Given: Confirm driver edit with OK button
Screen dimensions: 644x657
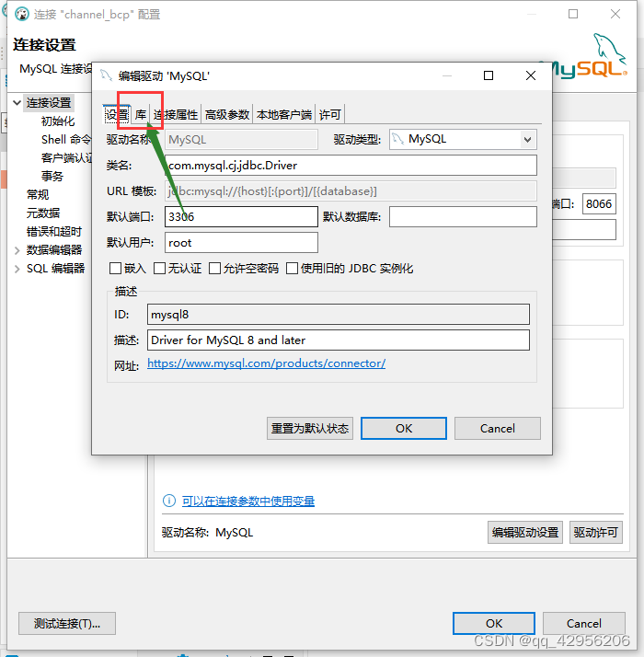Looking at the screenshot, I should tap(404, 428).
